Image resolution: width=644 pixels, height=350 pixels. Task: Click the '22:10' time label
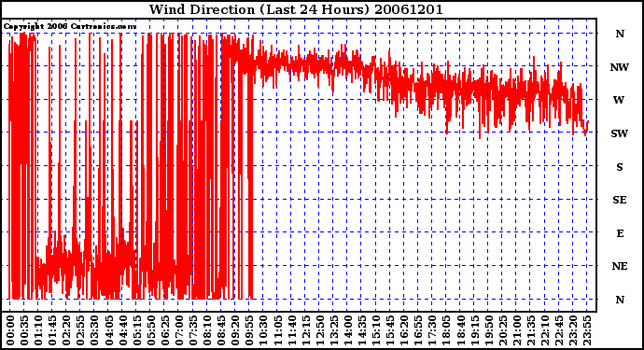545,330
